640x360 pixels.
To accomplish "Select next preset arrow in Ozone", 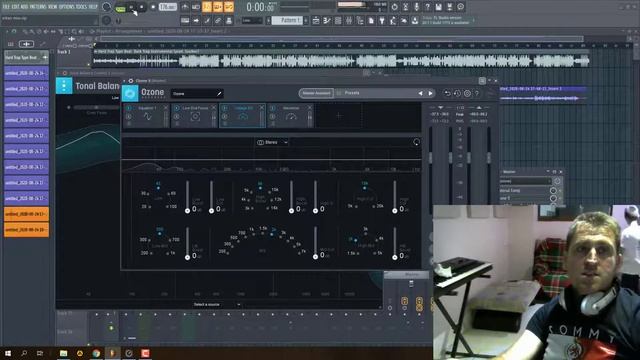I will coord(430,93).
